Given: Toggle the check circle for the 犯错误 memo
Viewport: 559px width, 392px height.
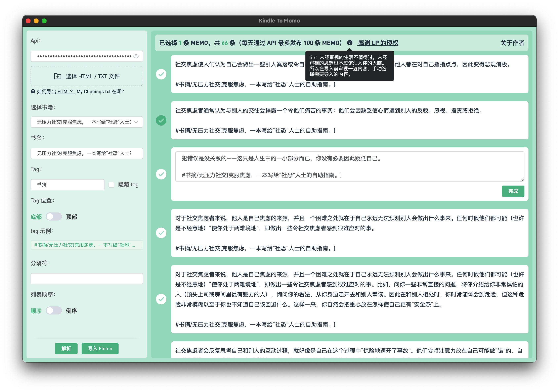Looking at the screenshot, I should tap(161, 174).
